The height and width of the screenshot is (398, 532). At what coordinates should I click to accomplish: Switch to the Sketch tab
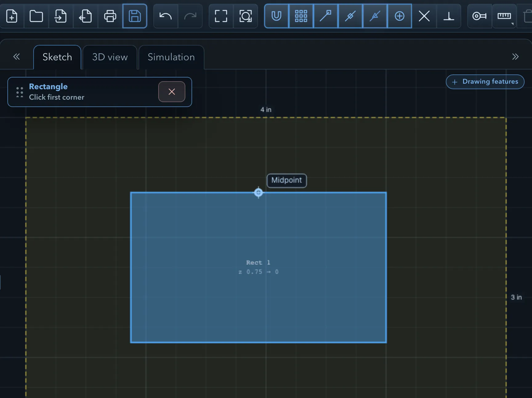57,57
